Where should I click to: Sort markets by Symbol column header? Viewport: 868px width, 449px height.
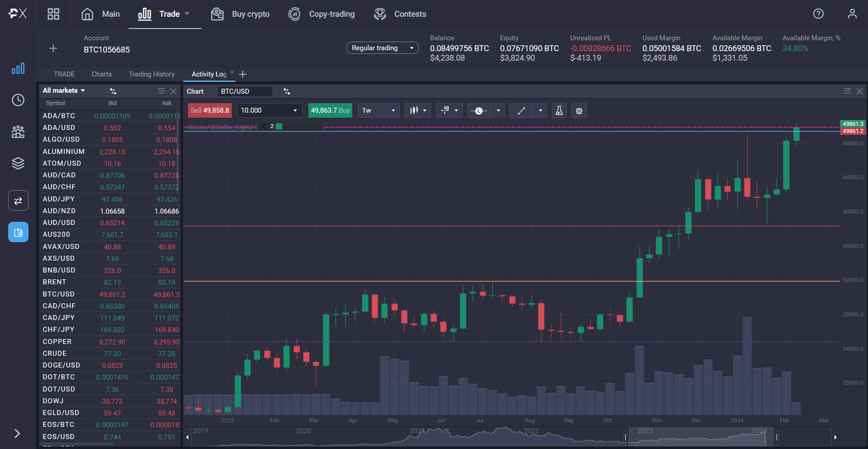55,103
